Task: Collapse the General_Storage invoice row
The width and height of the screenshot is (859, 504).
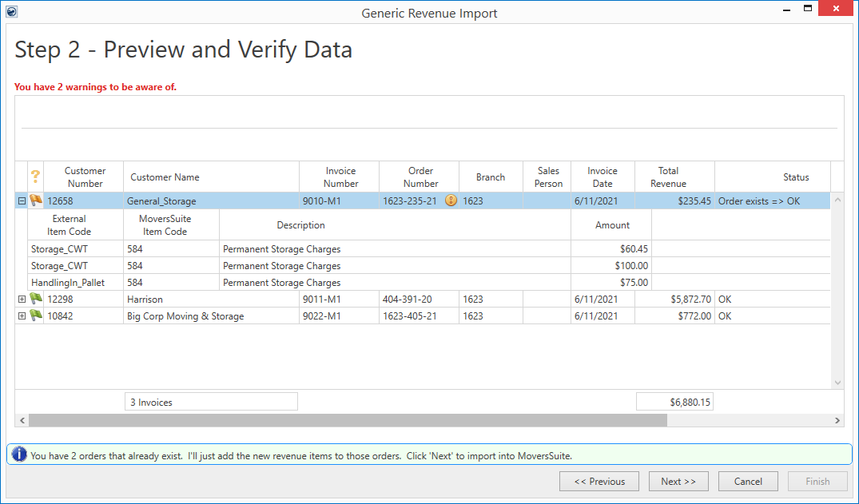Action: click(22, 201)
